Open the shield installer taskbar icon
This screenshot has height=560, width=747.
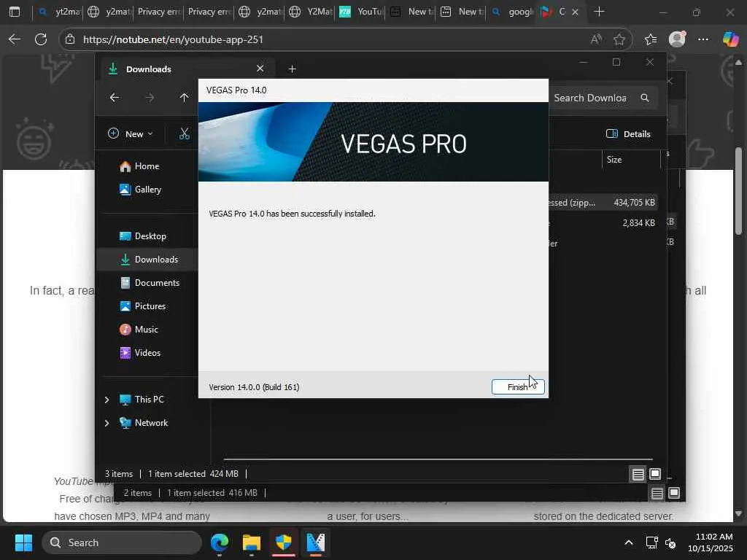[x=284, y=542]
